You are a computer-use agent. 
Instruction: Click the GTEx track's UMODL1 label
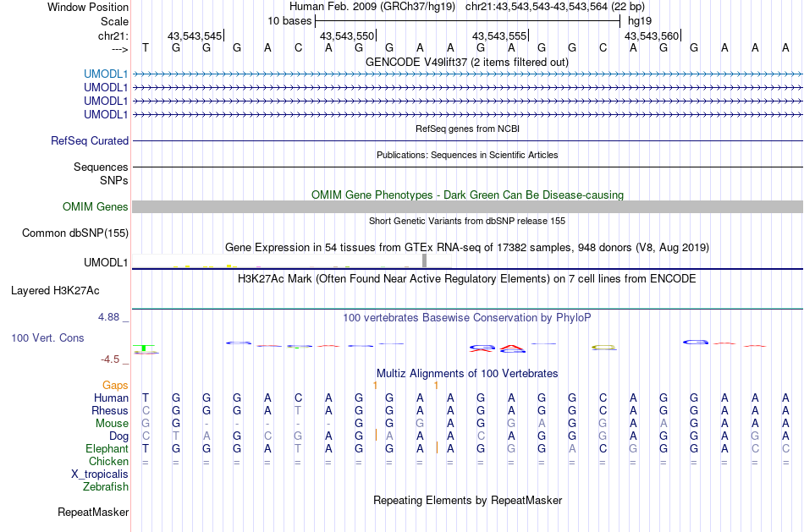pyautogui.click(x=106, y=262)
